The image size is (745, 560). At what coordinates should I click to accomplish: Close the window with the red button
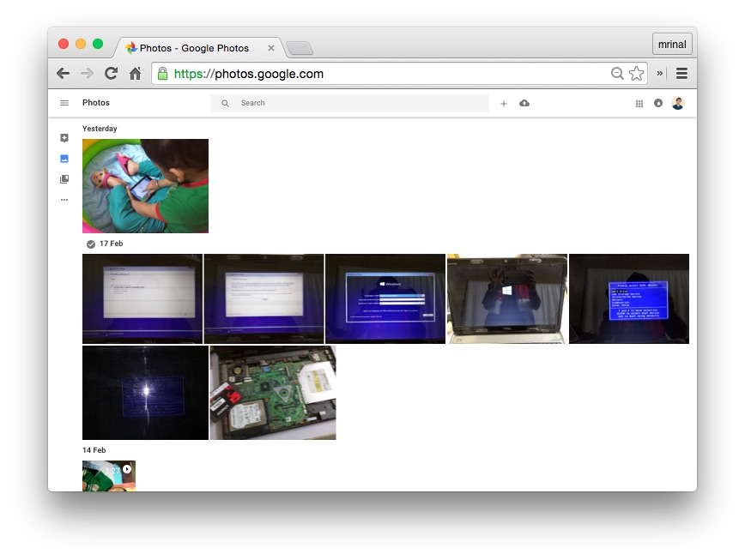[64, 44]
